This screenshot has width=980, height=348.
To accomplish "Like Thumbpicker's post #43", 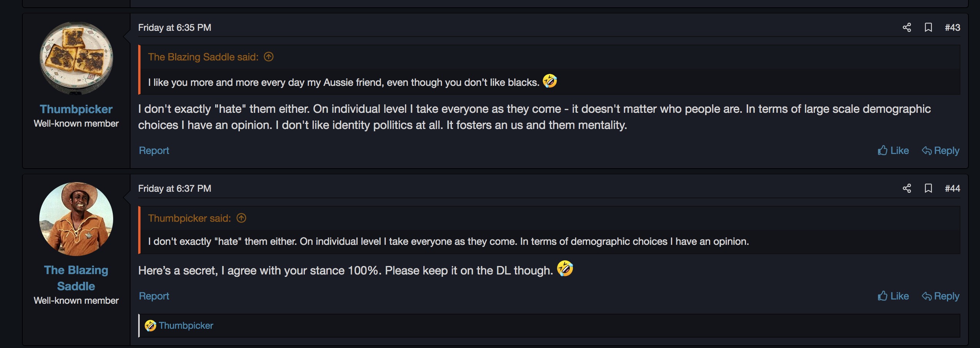I will [x=893, y=151].
